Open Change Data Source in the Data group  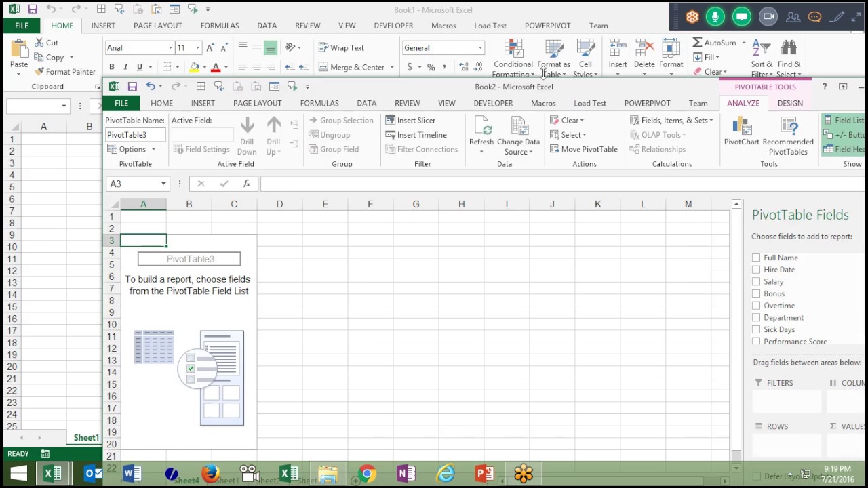pos(518,135)
